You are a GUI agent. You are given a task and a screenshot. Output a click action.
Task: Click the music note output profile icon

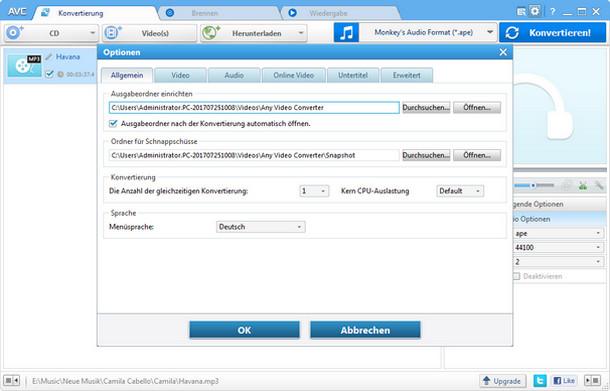click(346, 33)
